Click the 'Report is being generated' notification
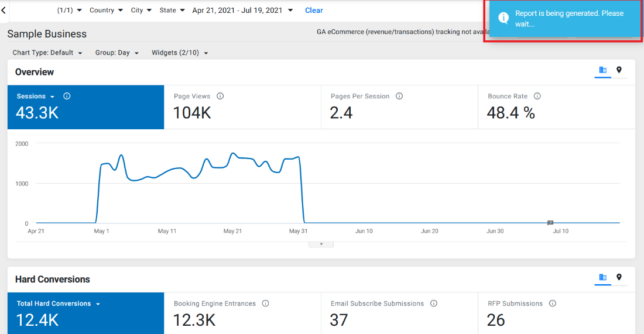The height and width of the screenshot is (334, 644). 565,19
